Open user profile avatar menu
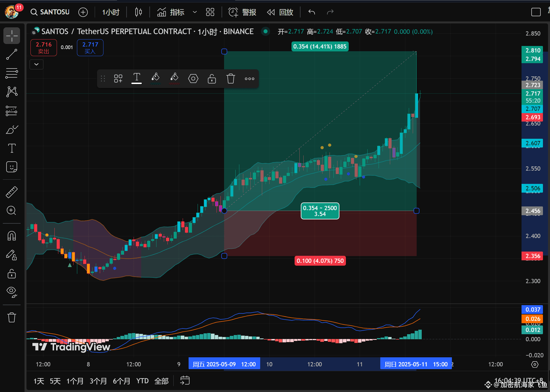This screenshot has height=392, width=550. pos(12,12)
